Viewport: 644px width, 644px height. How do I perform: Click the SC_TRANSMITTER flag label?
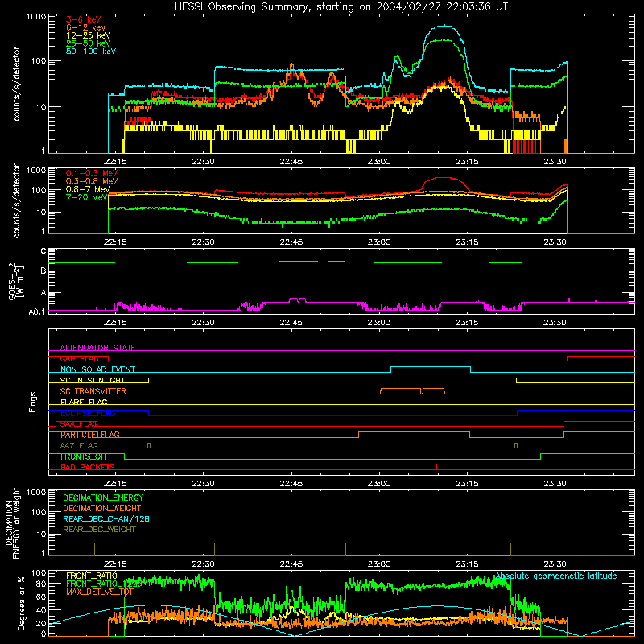[x=93, y=391]
